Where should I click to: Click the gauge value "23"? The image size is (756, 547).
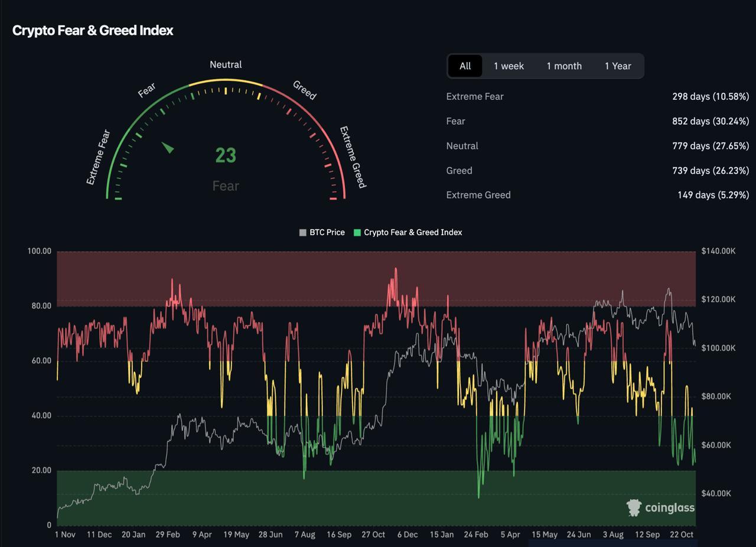[225, 155]
